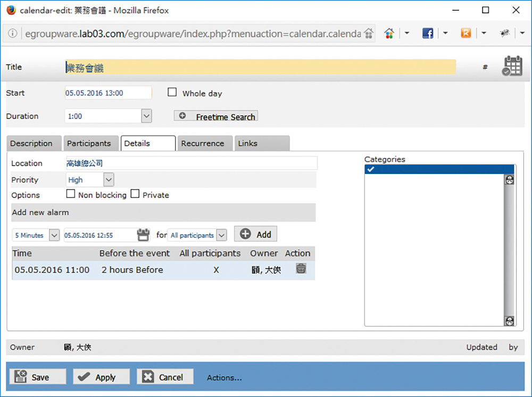Image resolution: width=532 pixels, height=397 pixels.
Task: Open the Duration dropdown
Action: 146,116
